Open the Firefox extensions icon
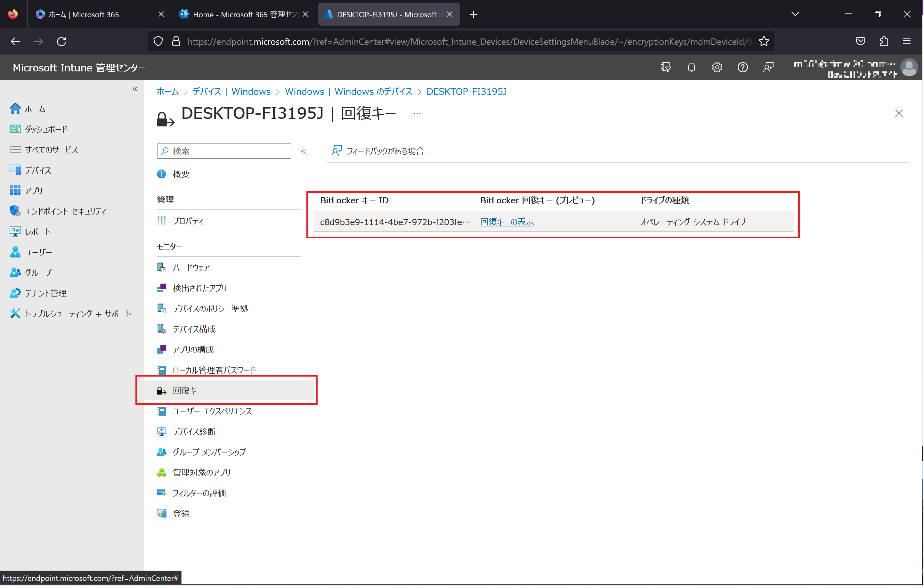 (884, 41)
